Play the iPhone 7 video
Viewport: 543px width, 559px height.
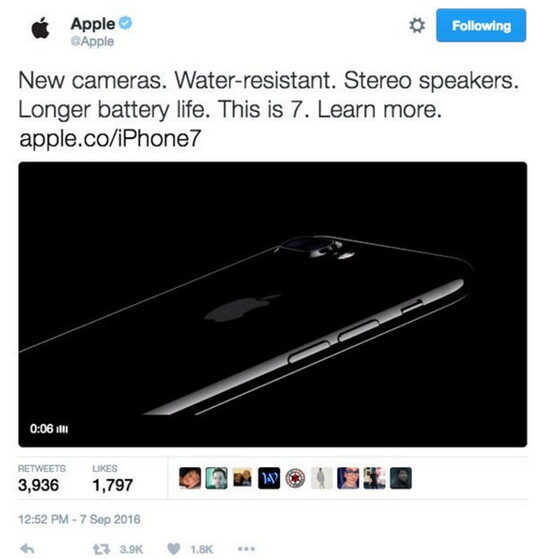coord(273,304)
